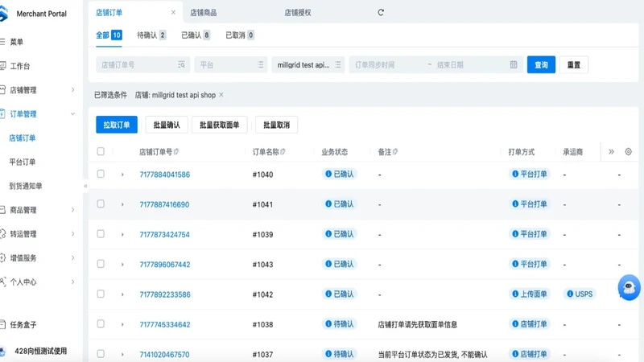
Task: Click the 上传面单 tag in row #1042
Action: click(x=530, y=294)
